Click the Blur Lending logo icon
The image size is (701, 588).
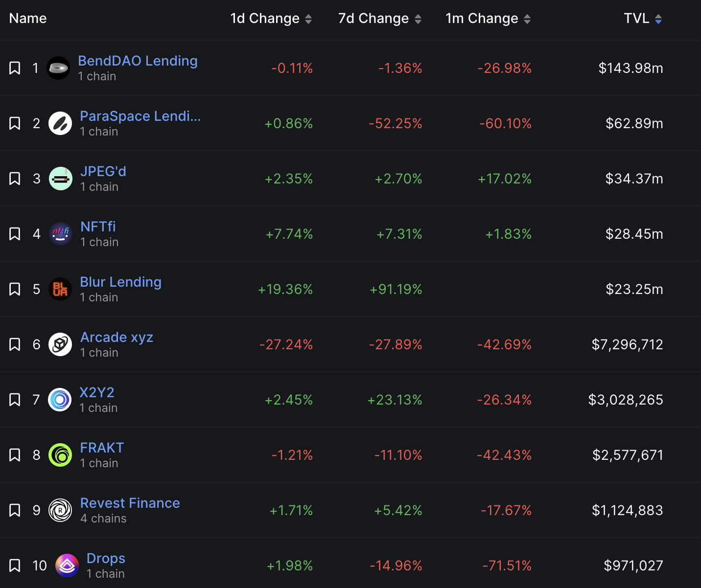pyautogui.click(x=60, y=289)
